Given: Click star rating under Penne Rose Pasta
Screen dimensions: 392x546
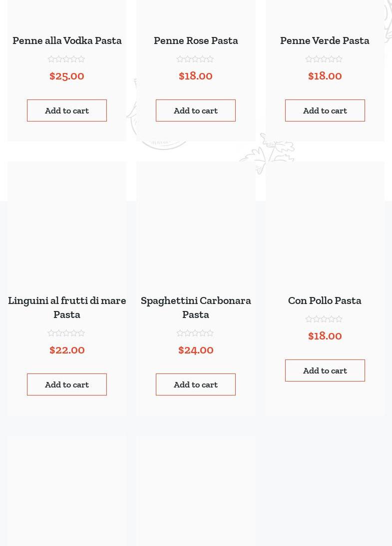Looking at the screenshot, I should point(195,59).
